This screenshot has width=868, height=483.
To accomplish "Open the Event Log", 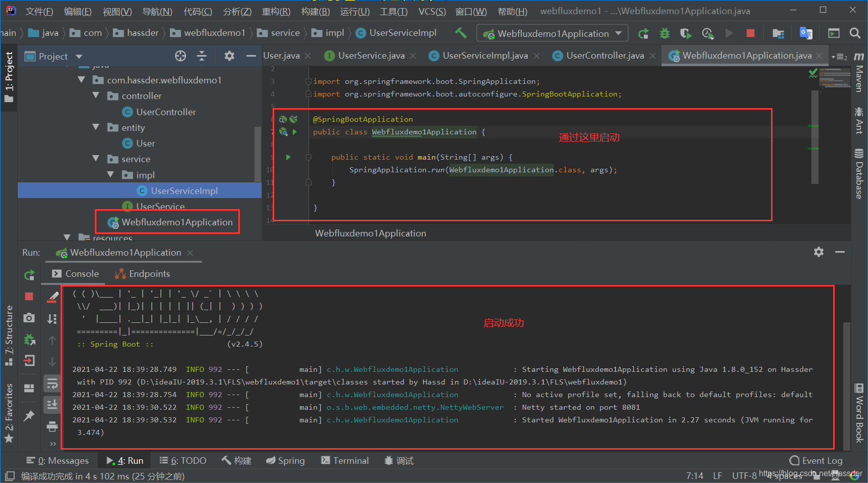I will (x=816, y=460).
